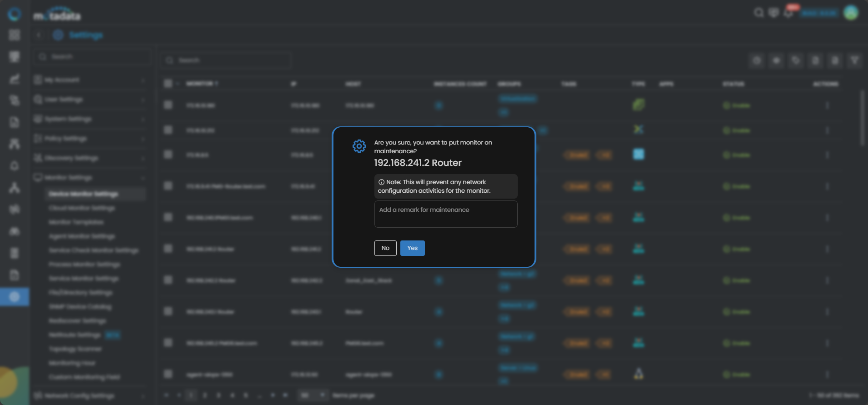Open Cloud Monitor Settings menu item
Image resolution: width=868 pixels, height=405 pixels.
pyautogui.click(x=82, y=208)
